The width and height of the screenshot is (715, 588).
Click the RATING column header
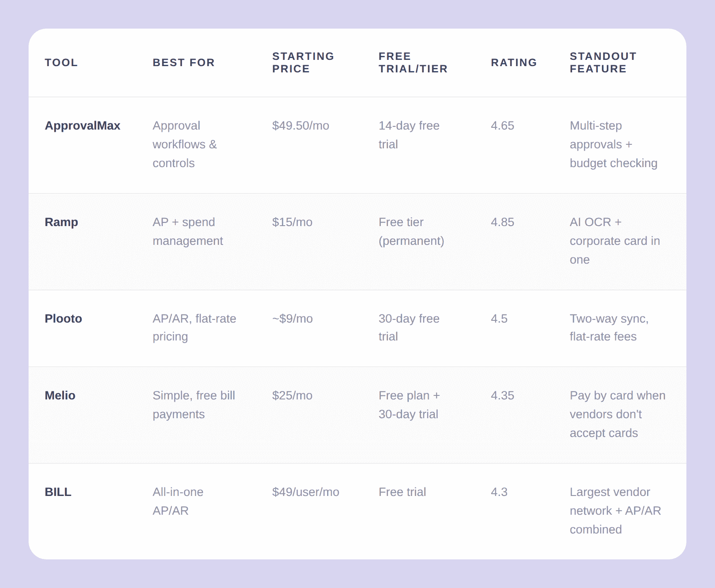click(514, 63)
